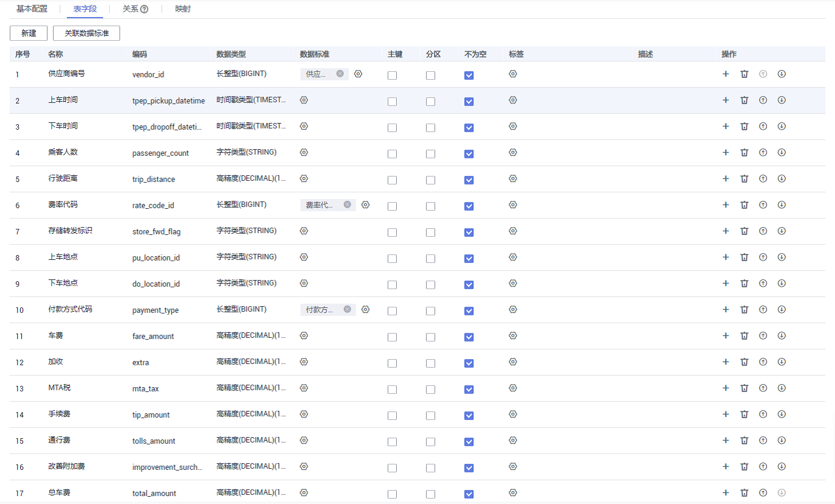Image resolution: width=835 pixels, height=504 pixels.
Task: Open data standard gear for 付款方式代码
Action: pyautogui.click(x=366, y=310)
